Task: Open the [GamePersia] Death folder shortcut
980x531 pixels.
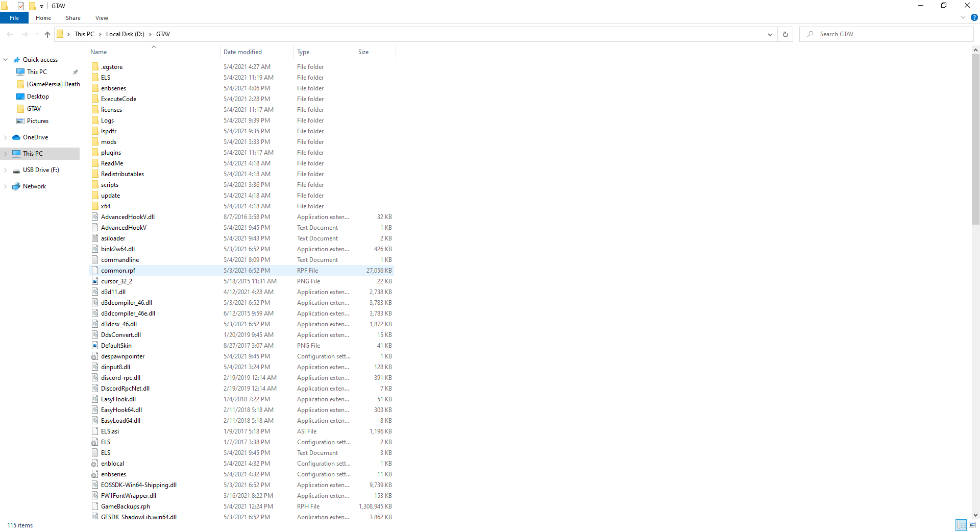Action: point(53,84)
